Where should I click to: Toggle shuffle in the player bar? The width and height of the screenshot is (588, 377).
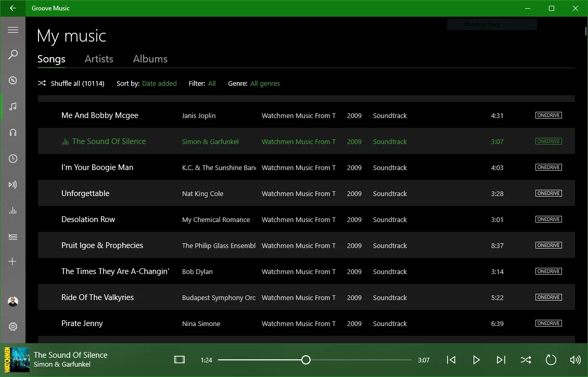point(526,360)
